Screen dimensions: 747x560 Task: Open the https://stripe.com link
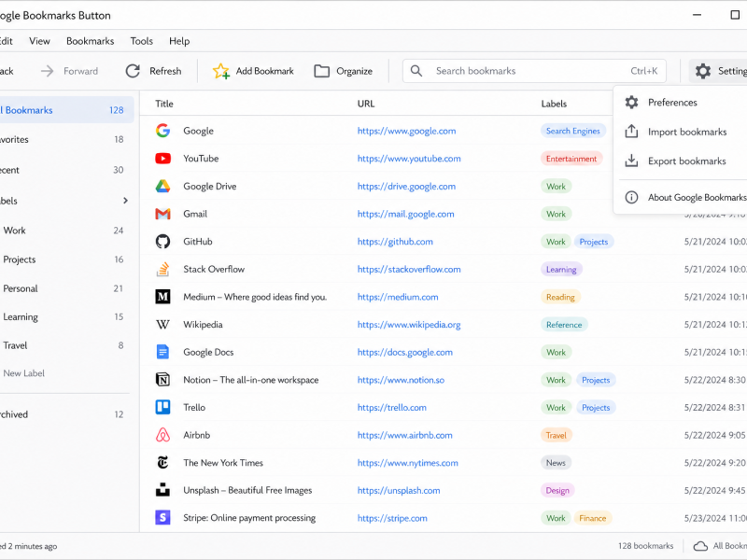pyautogui.click(x=392, y=518)
